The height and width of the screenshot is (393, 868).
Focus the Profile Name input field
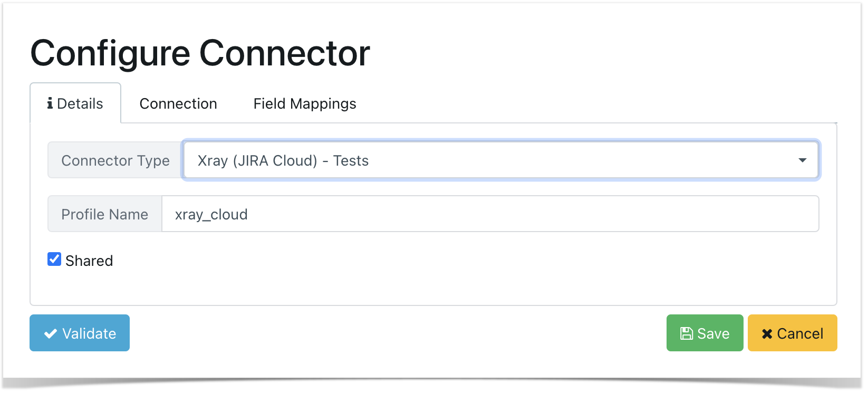click(x=490, y=214)
